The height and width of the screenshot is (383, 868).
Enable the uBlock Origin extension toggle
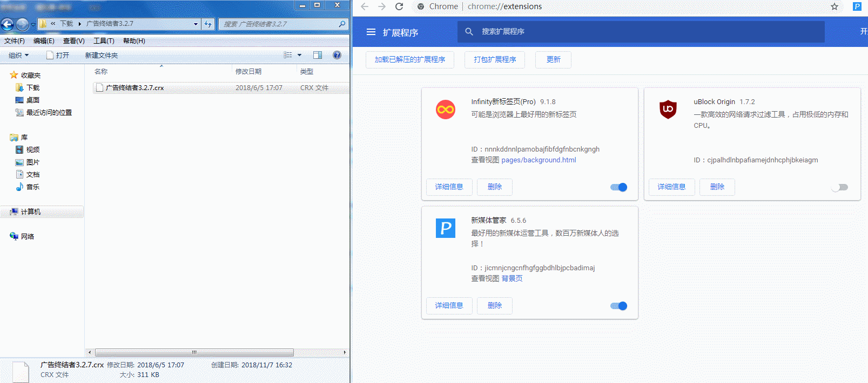840,187
